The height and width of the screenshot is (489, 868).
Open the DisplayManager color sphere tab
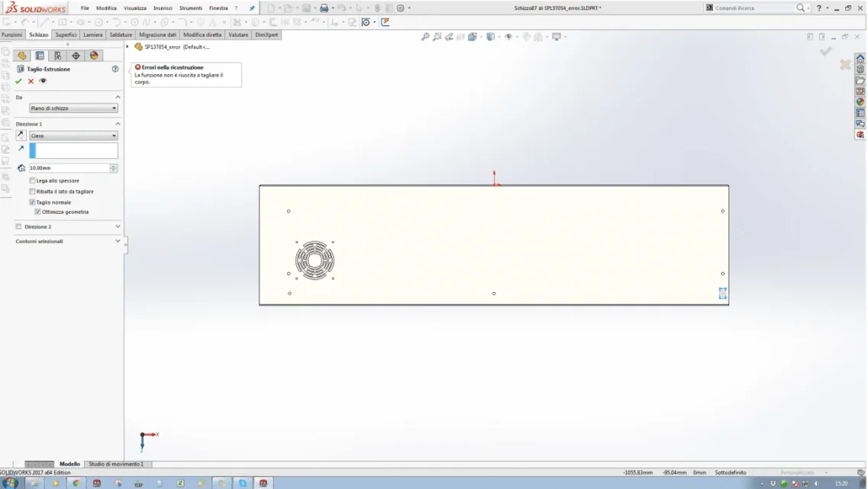tap(94, 55)
